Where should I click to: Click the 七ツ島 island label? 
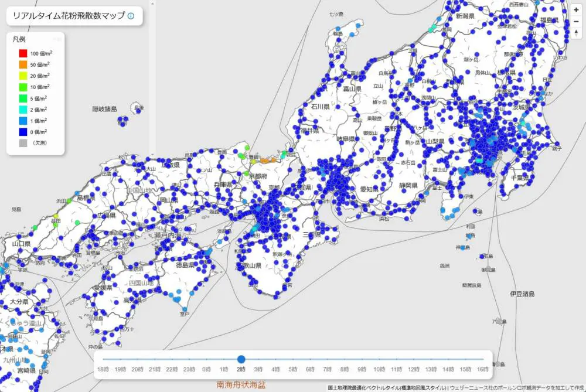point(336,14)
